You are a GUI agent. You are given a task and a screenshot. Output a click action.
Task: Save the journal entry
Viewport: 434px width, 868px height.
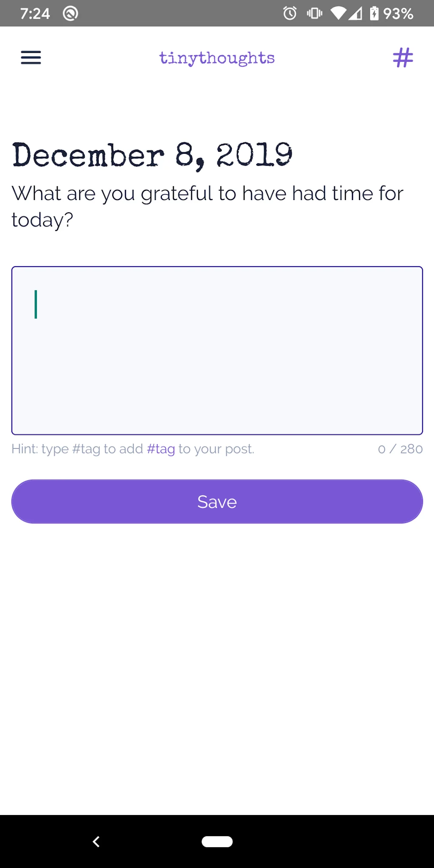coord(217,501)
